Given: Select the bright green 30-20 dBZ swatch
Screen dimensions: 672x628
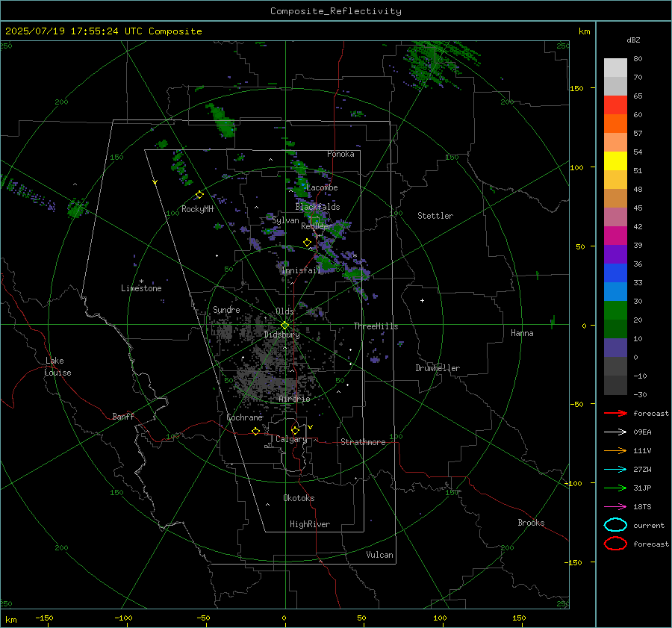Looking at the screenshot, I should [615, 311].
